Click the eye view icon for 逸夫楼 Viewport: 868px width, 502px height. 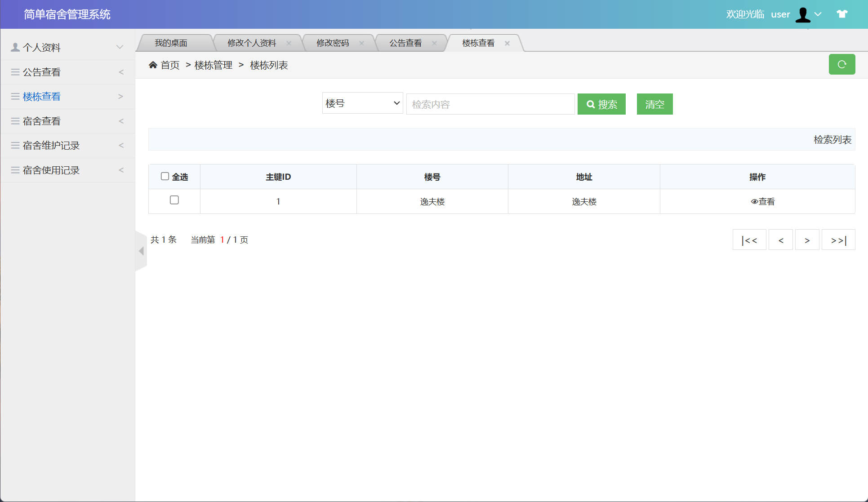coord(754,201)
